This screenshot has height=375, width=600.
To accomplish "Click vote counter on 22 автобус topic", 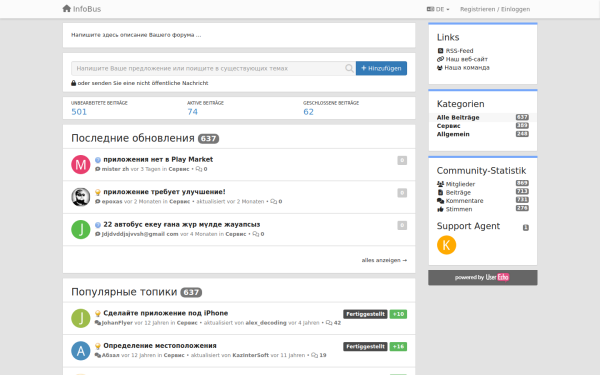I will point(402,225).
